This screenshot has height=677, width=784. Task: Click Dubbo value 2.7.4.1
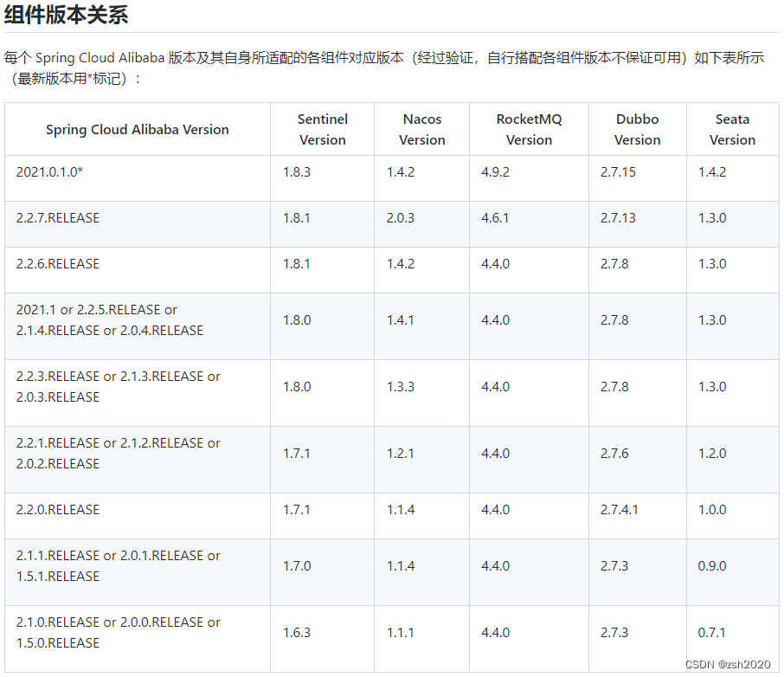(619, 510)
